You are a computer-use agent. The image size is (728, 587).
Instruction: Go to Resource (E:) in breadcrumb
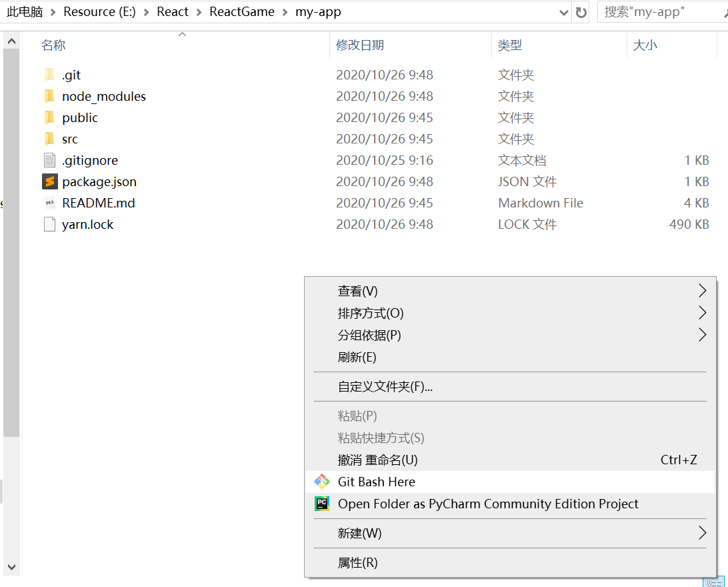(x=99, y=11)
